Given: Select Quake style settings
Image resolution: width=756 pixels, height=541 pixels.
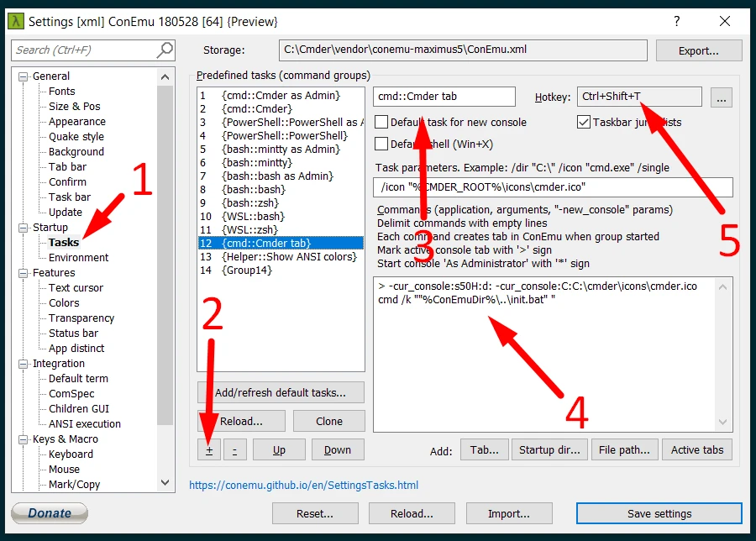Looking at the screenshot, I should [76, 136].
